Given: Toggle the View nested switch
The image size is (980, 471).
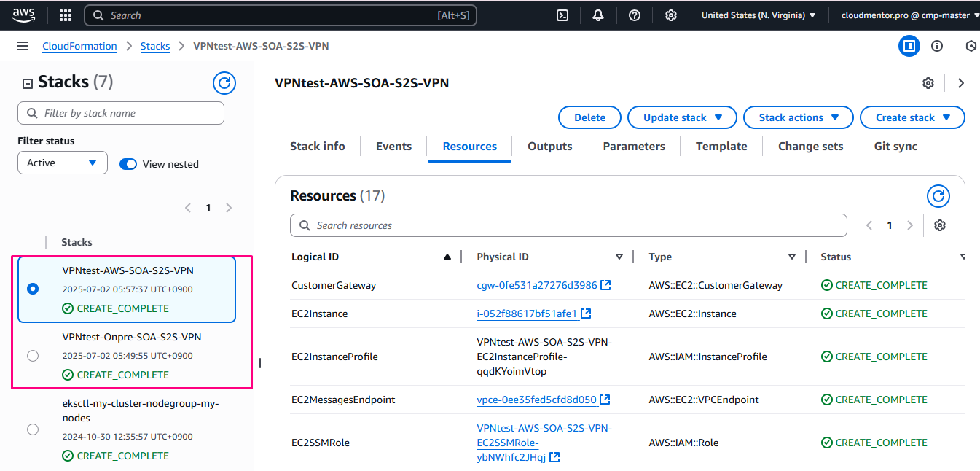Looking at the screenshot, I should pos(128,164).
